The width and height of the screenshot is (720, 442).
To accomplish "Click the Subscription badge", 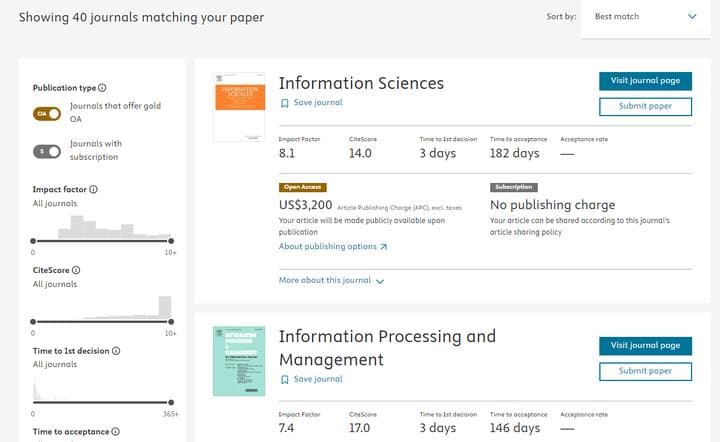I will 513,187.
